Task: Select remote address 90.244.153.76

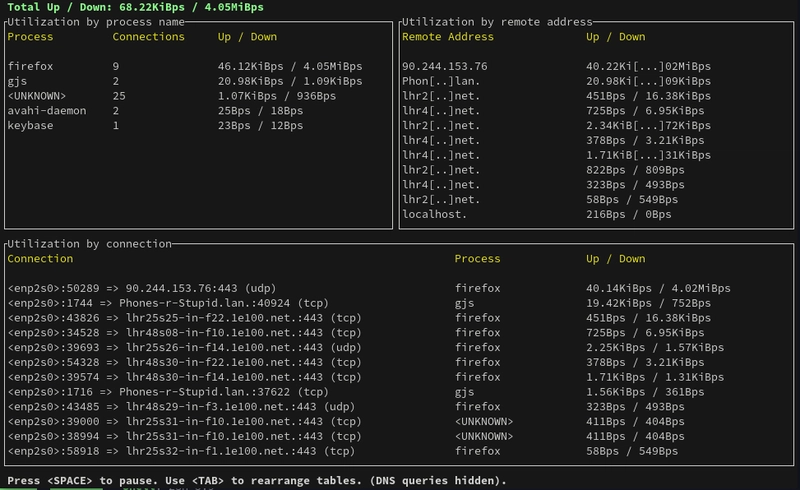Action: [445, 66]
